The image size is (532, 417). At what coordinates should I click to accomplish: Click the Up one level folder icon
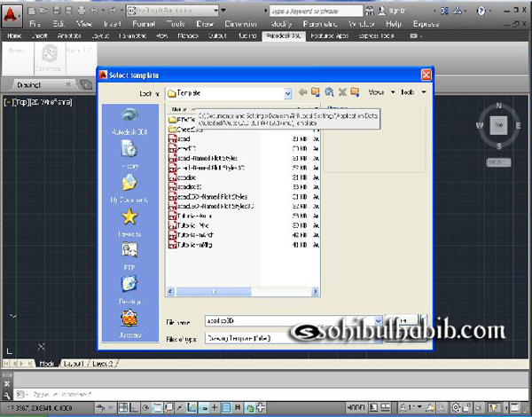316,92
